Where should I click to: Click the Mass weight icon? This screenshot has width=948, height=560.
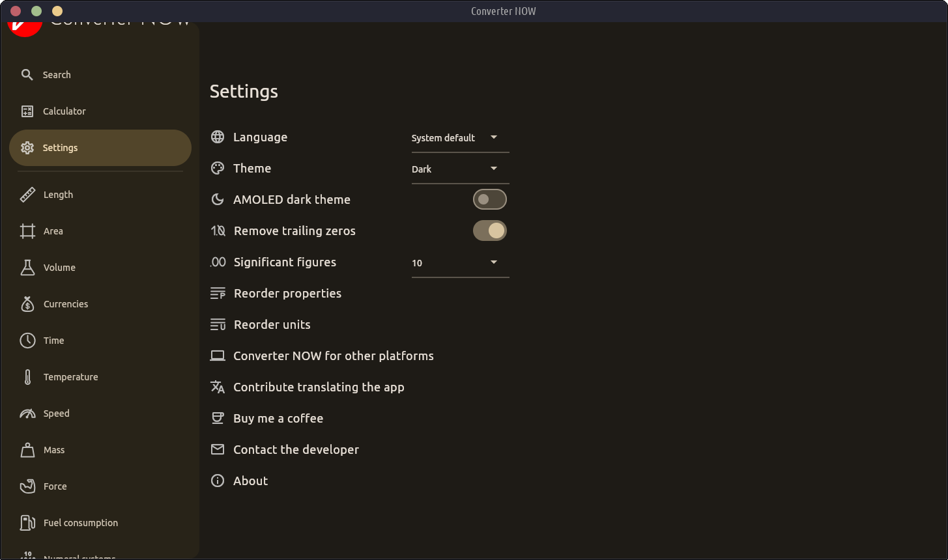27,450
